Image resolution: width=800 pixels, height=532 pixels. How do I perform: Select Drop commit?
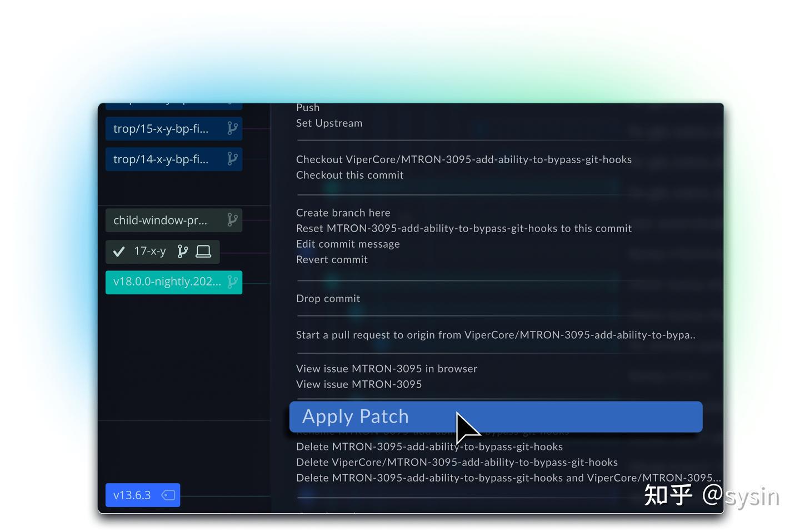pos(328,298)
